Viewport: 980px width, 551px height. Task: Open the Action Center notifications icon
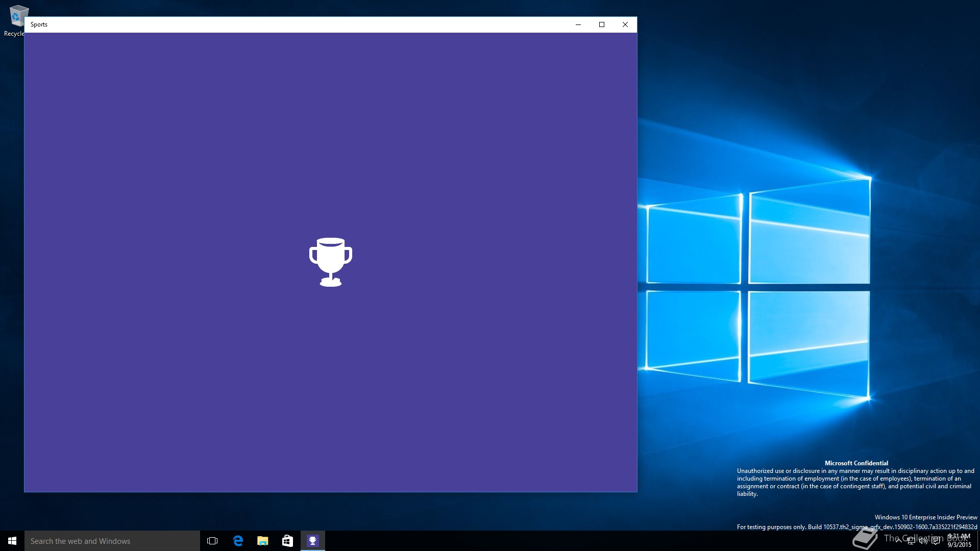coord(936,541)
